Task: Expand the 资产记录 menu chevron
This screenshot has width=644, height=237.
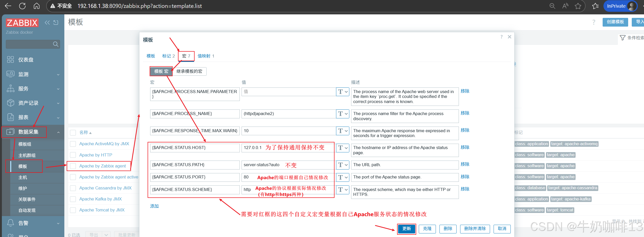Action: pyautogui.click(x=58, y=103)
